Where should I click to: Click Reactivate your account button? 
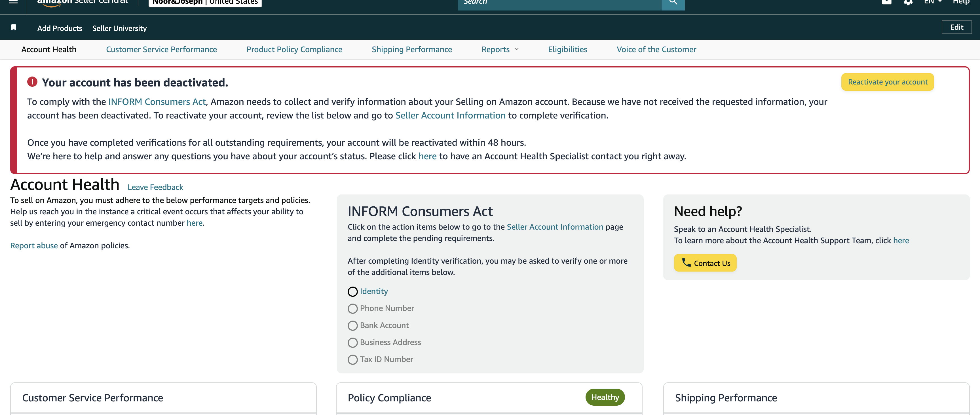887,82
